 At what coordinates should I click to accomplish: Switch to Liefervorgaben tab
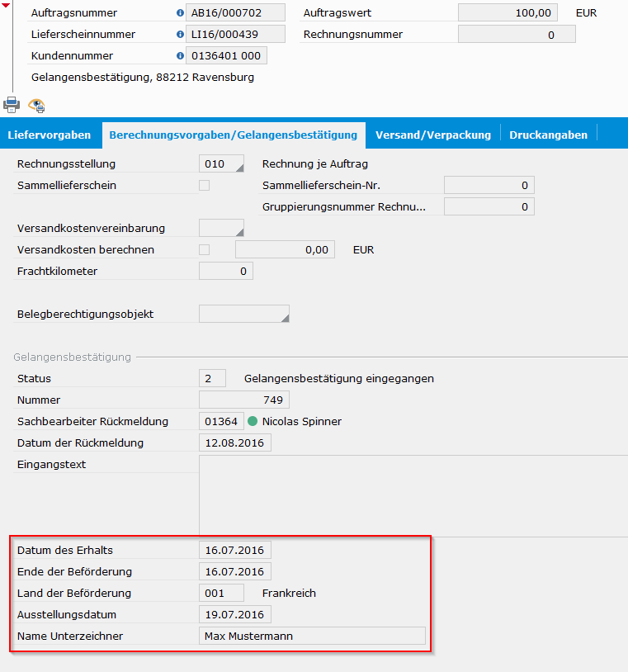pyautogui.click(x=50, y=135)
